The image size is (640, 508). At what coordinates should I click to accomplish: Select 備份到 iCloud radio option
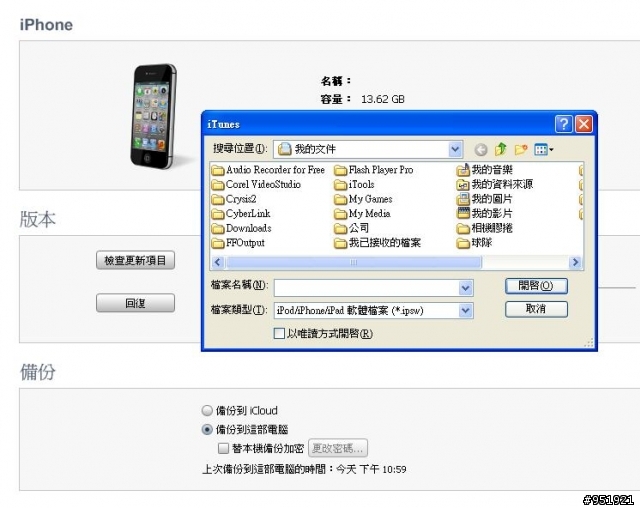(x=207, y=410)
